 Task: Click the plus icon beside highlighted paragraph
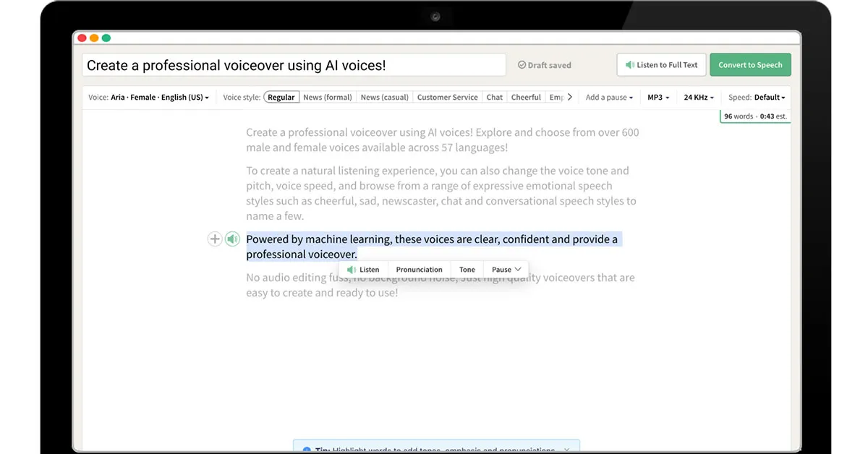click(x=215, y=239)
